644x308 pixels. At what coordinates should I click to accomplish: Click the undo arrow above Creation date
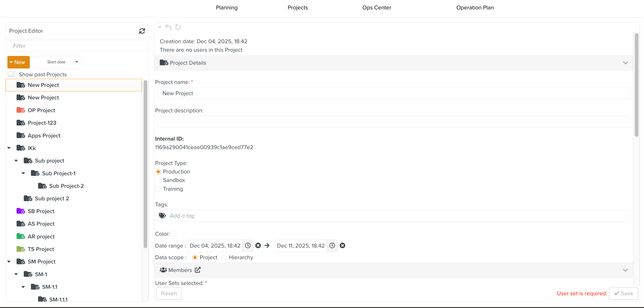coord(168,27)
